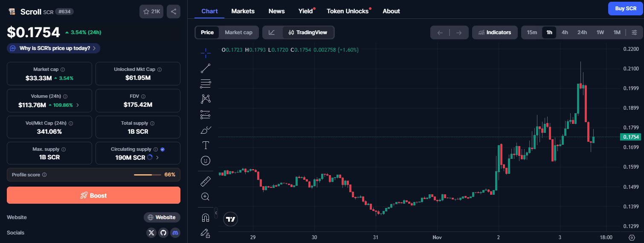644x243 pixels.
Task: Set interval to 1M
Action: [x=617, y=32]
